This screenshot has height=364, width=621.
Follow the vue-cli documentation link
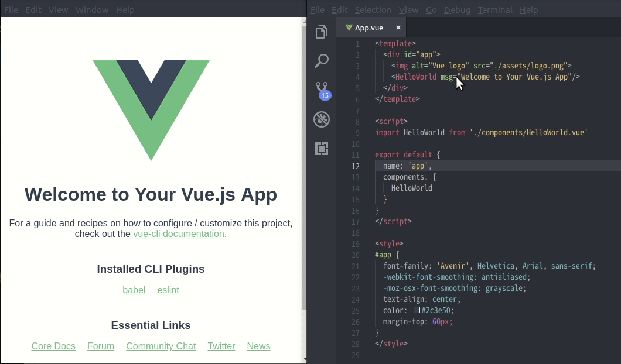tap(179, 234)
